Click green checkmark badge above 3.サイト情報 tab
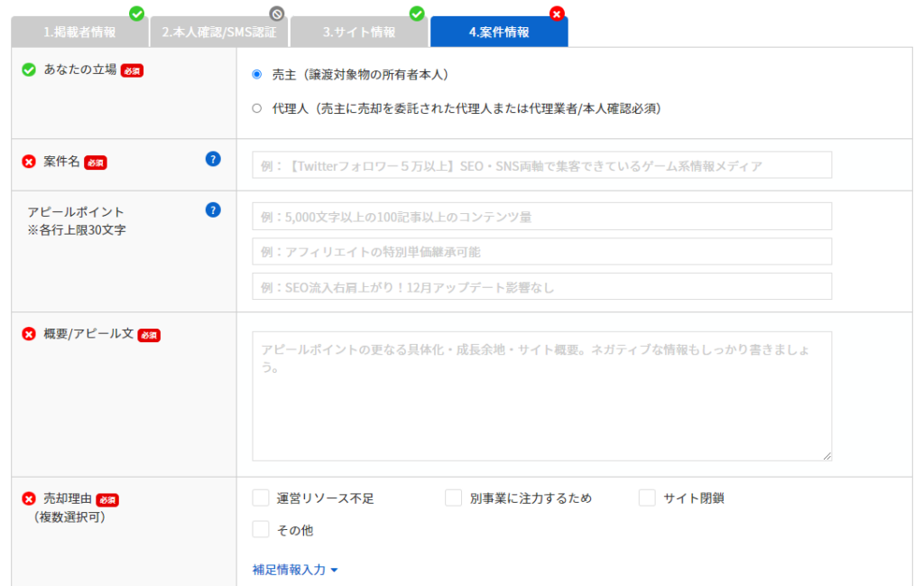 pos(417,13)
